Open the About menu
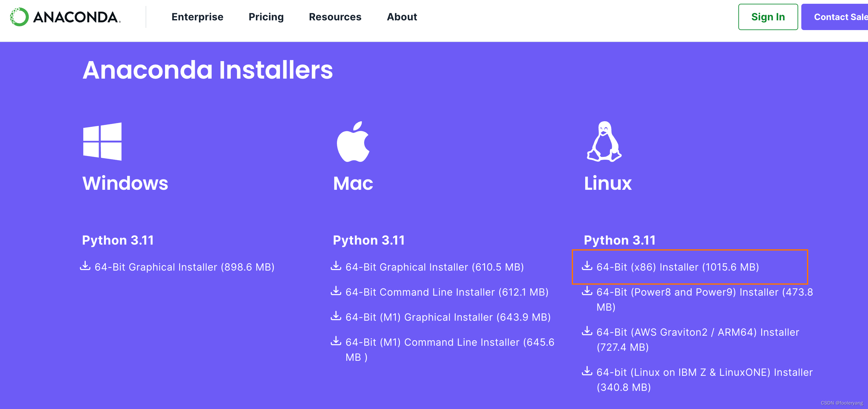Viewport: 868px width, 409px height. [x=402, y=17]
